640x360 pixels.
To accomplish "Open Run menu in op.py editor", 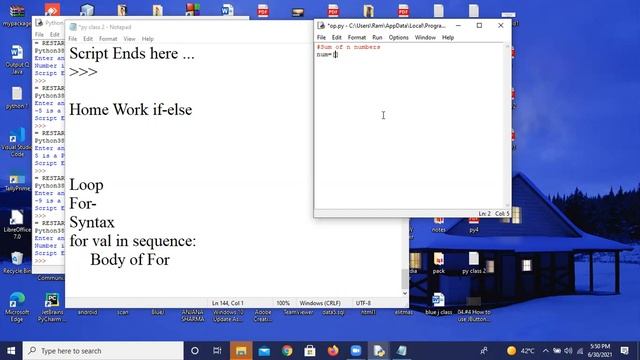I will coord(377,38).
